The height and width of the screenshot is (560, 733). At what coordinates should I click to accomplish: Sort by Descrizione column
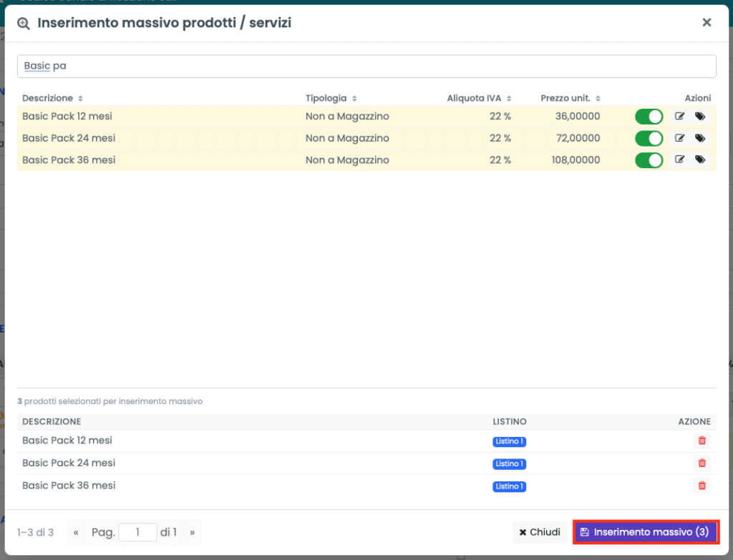coord(52,98)
